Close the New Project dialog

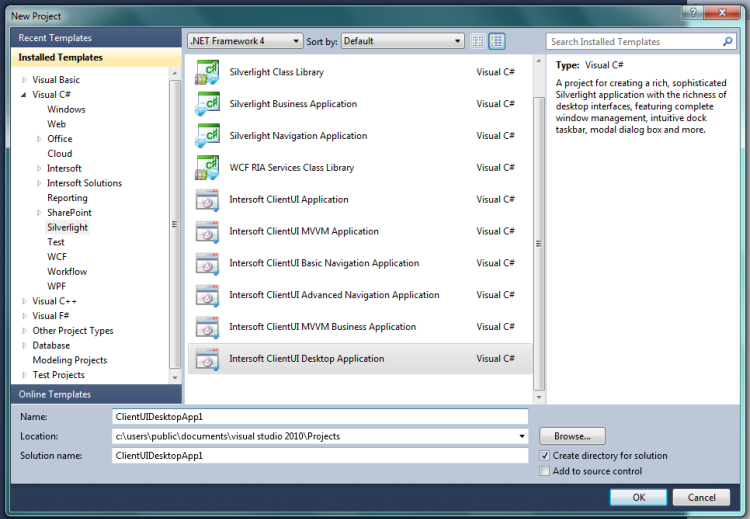(723, 12)
